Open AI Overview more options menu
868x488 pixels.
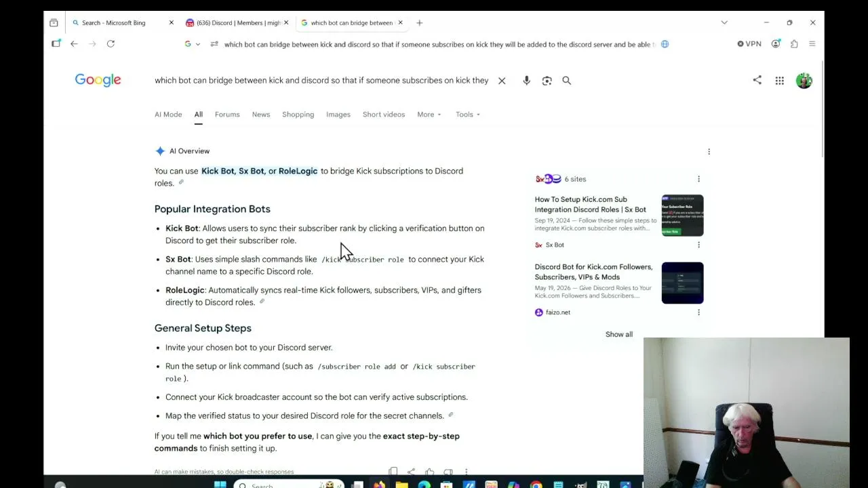pos(709,152)
